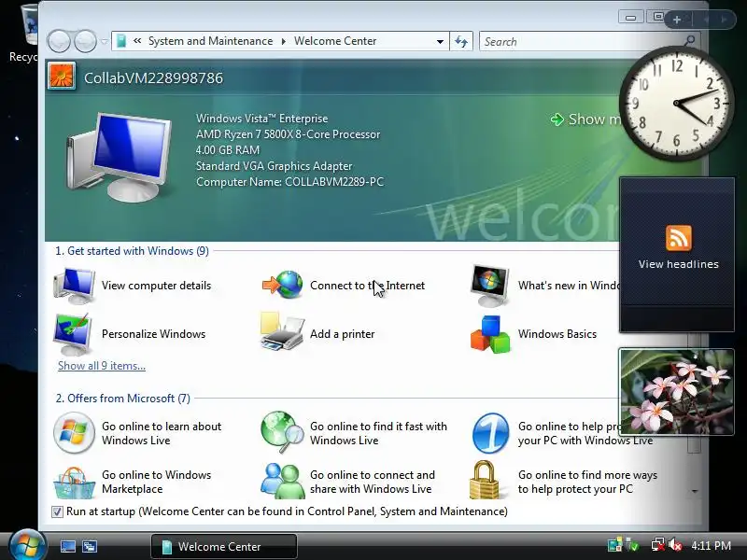The height and width of the screenshot is (560, 747).
Task: Click the View headlines gadget text
Action: coord(679,264)
